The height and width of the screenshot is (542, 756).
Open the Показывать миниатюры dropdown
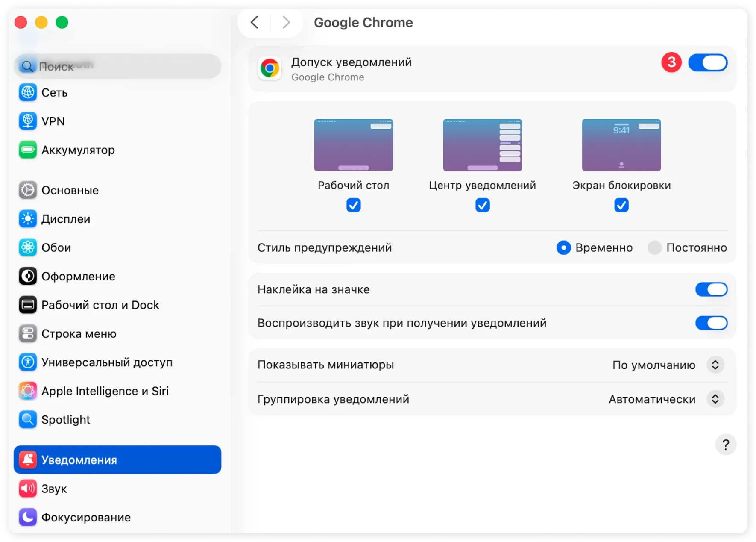[x=715, y=365]
